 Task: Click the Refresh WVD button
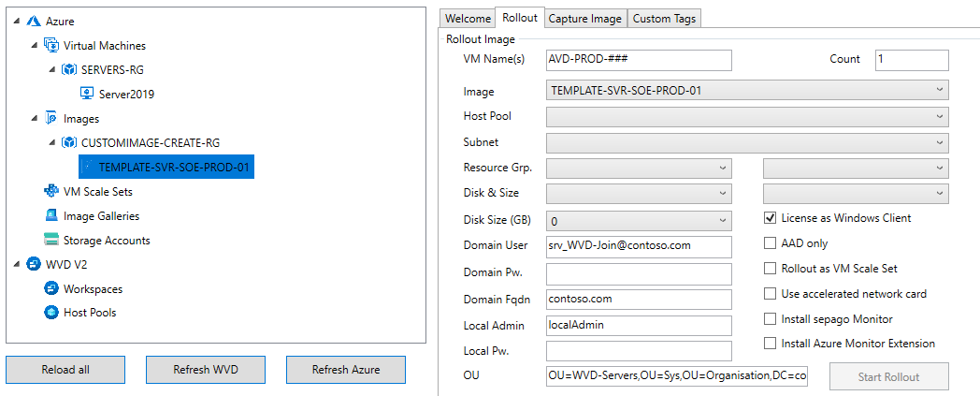point(206,370)
